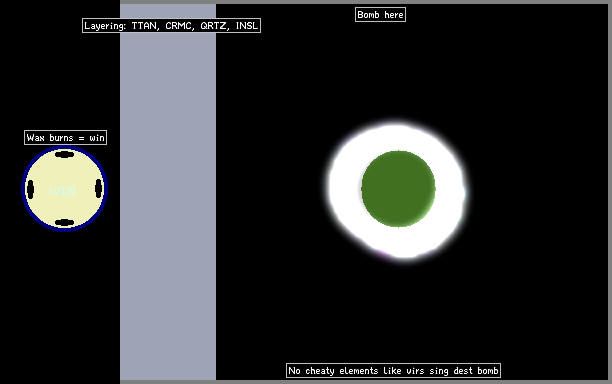Click the bottom black oval in wax circle
The image size is (612, 384).
[64, 223]
